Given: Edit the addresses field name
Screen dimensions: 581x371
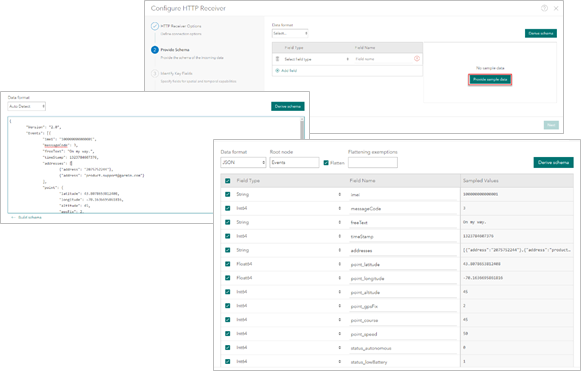Looking at the screenshot, I should [x=403, y=251].
